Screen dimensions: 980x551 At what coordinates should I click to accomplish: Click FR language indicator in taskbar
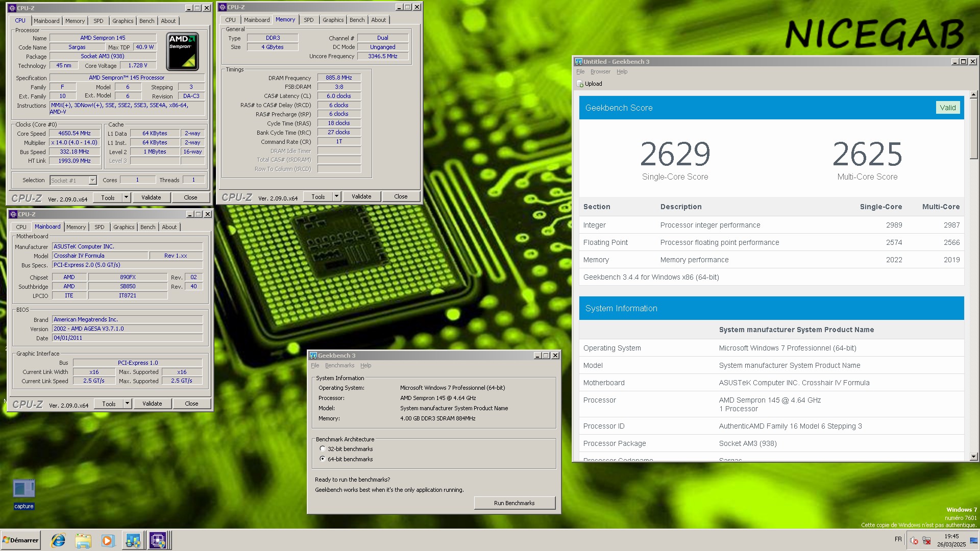(x=898, y=539)
